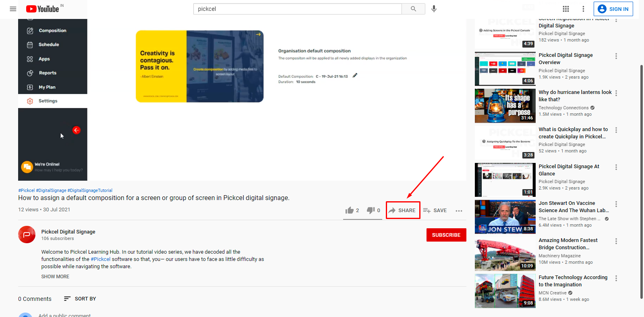The width and height of the screenshot is (644, 317).
Task: Open Future Technology video thumbnail
Action: tap(505, 291)
